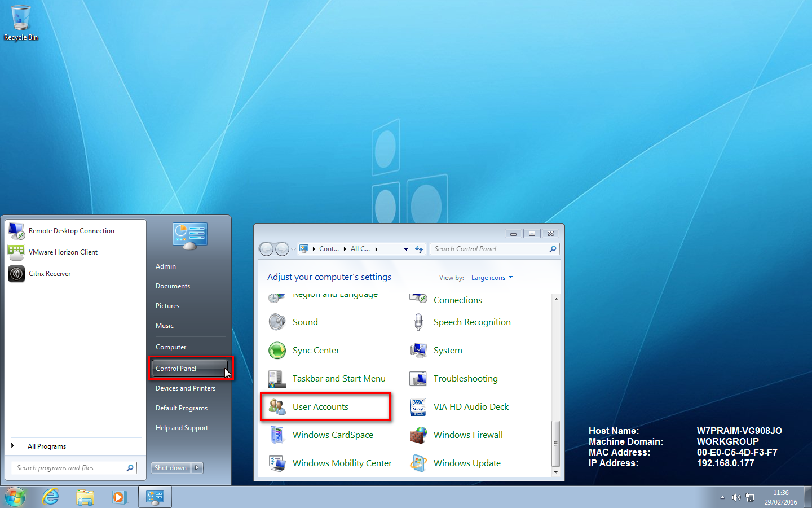Click the Windows Mobility Center icon
812x508 pixels.
(277, 463)
